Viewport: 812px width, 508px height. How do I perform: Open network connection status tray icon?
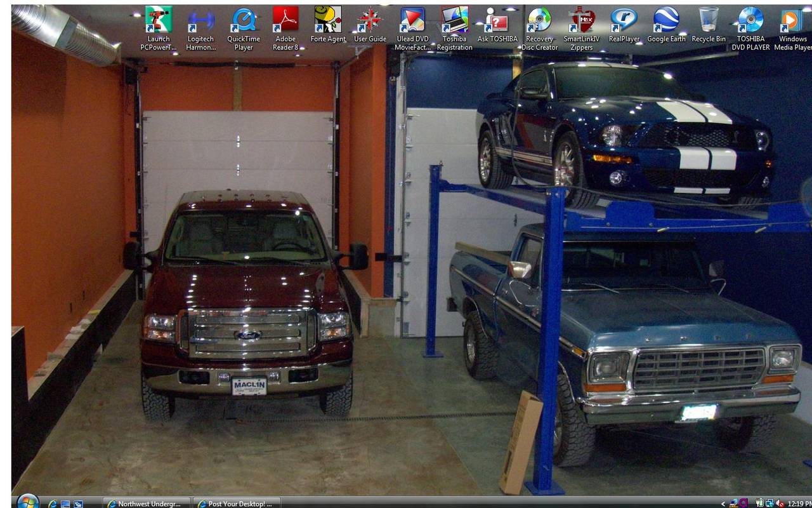pos(769,504)
